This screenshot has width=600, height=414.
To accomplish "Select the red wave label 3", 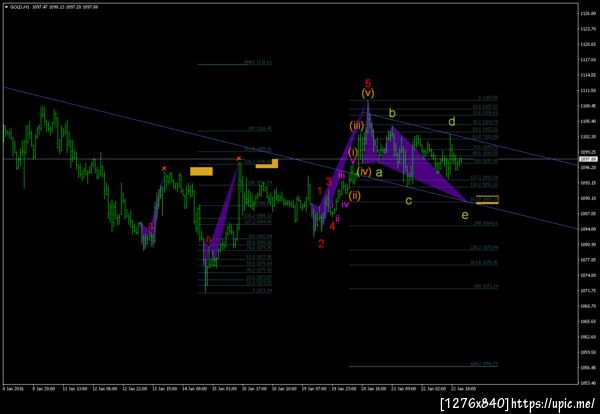I will click(328, 181).
